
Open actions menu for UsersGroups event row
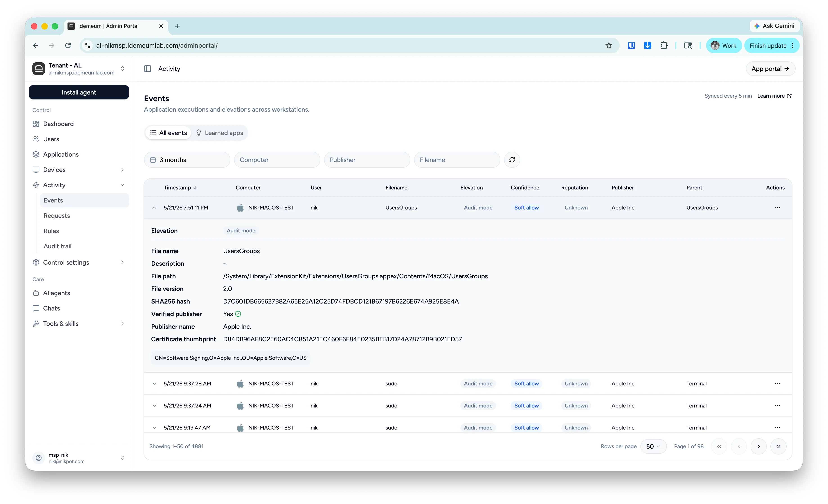[x=777, y=208]
